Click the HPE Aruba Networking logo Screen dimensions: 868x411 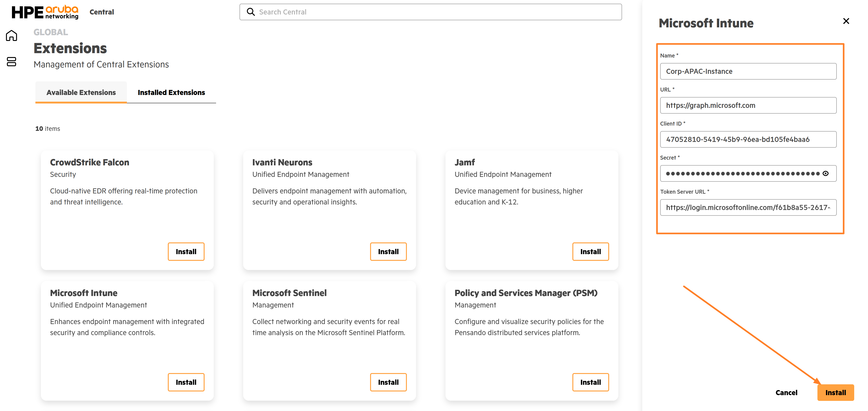point(45,12)
